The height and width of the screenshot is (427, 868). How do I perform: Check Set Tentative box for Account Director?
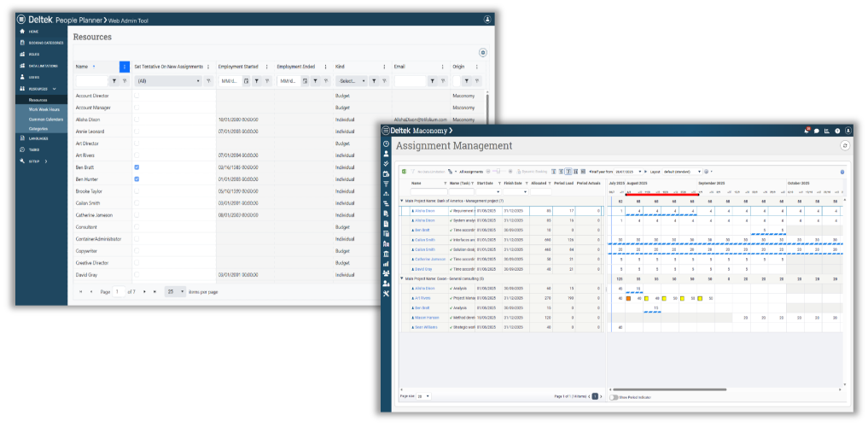pos(137,96)
